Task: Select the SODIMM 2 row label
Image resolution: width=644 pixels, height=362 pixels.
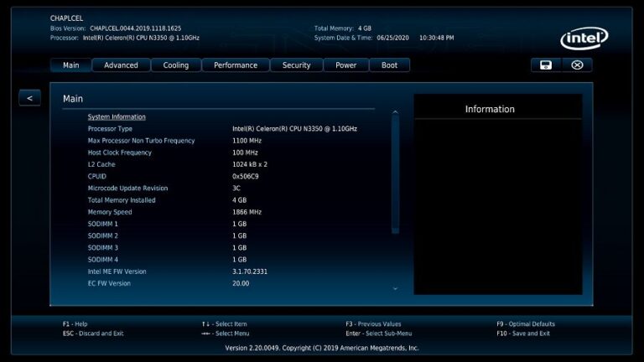Action: (x=102, y=236)
